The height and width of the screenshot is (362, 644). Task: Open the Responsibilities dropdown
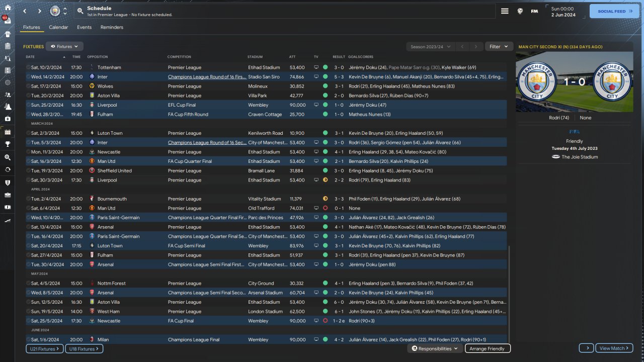434,348
